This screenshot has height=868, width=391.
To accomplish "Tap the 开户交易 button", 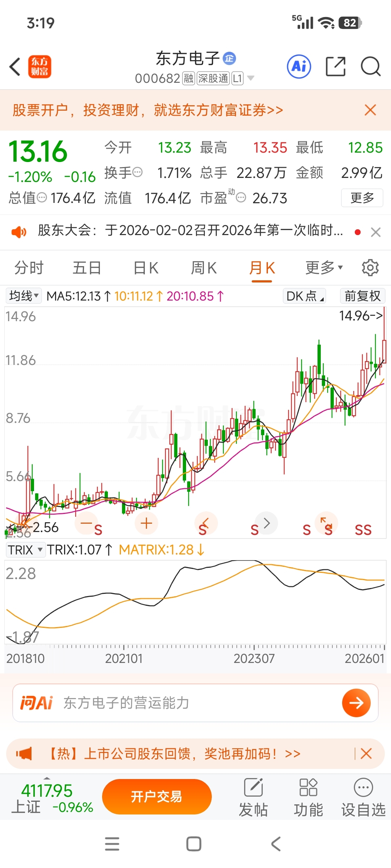I will pos(157,796).
